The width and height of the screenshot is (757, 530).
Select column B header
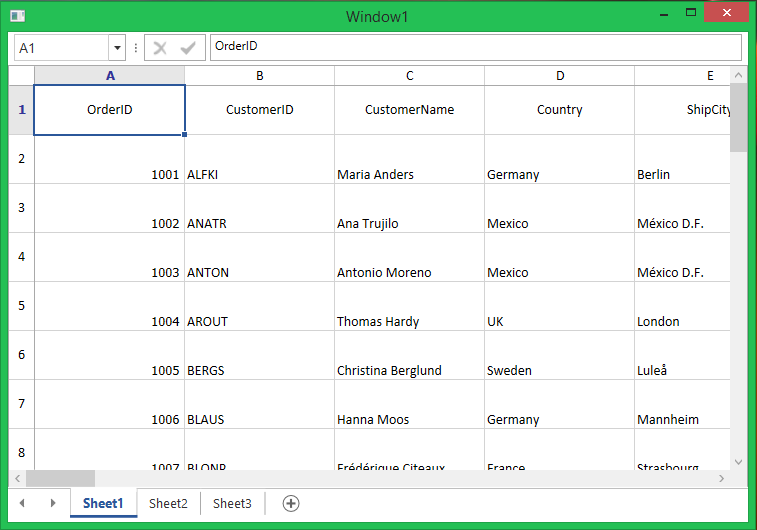pyautogui.click(x=260, y=76)
